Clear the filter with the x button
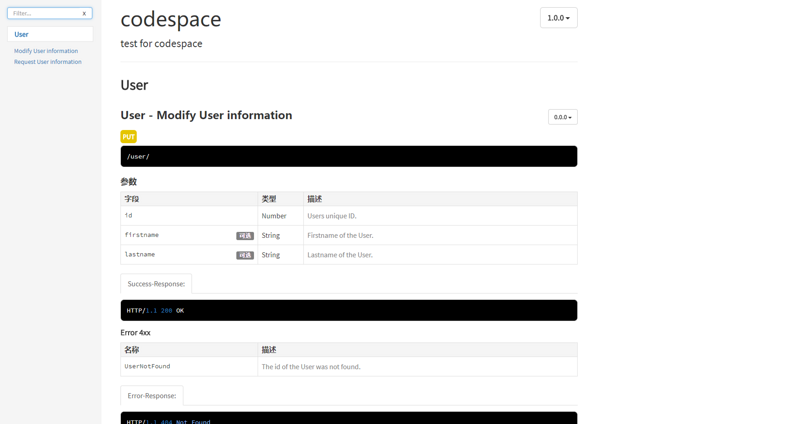Viewport: 800px width, 424px height. pyautogui.click(x=84, y=14)
